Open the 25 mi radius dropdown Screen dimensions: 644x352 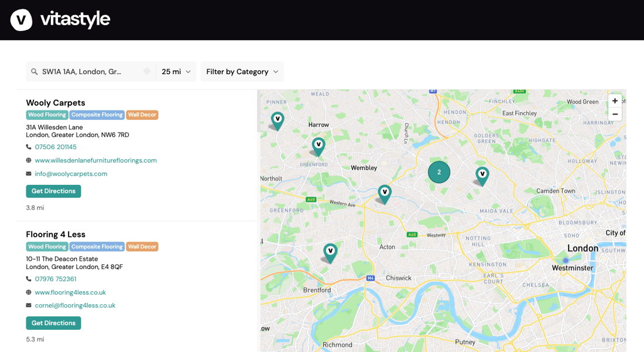point(176,71)
